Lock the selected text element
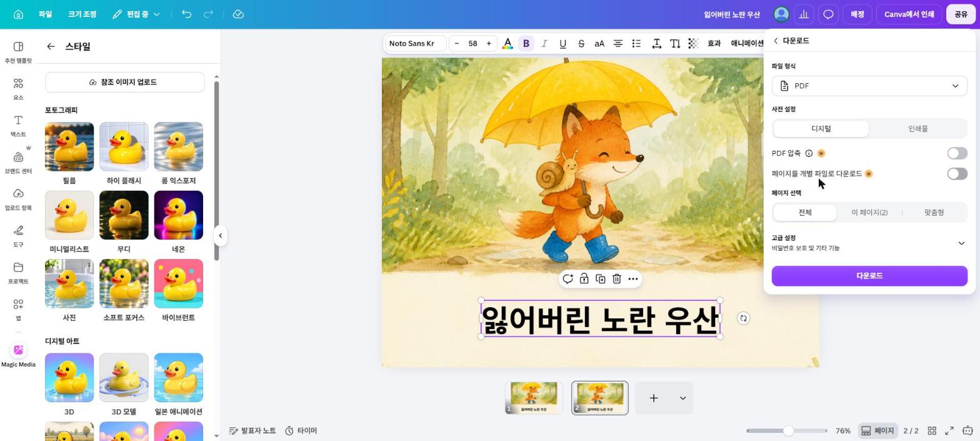This screenshot has height=441, width=980. tap(584, 279)
